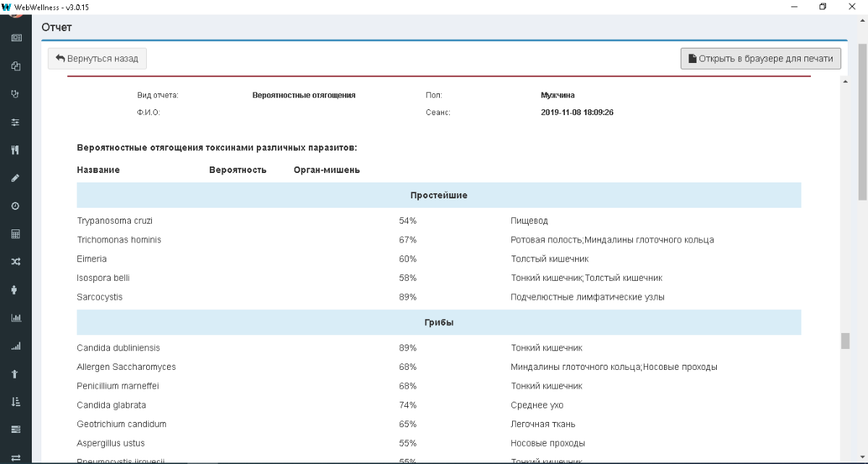Click the shuffle arrows sidebar icon
The image size is (868, 464).
(16, 262)
